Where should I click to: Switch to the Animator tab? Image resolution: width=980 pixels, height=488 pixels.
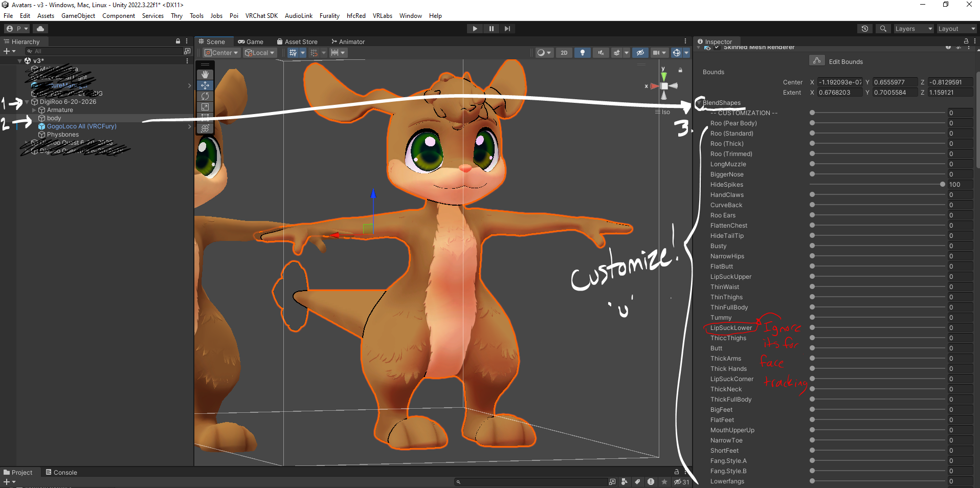coord(348,42)
